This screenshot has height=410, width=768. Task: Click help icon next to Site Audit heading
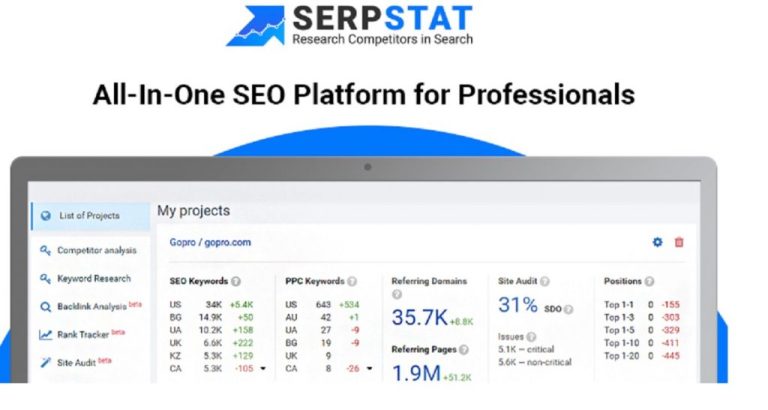tap(545, 282)
